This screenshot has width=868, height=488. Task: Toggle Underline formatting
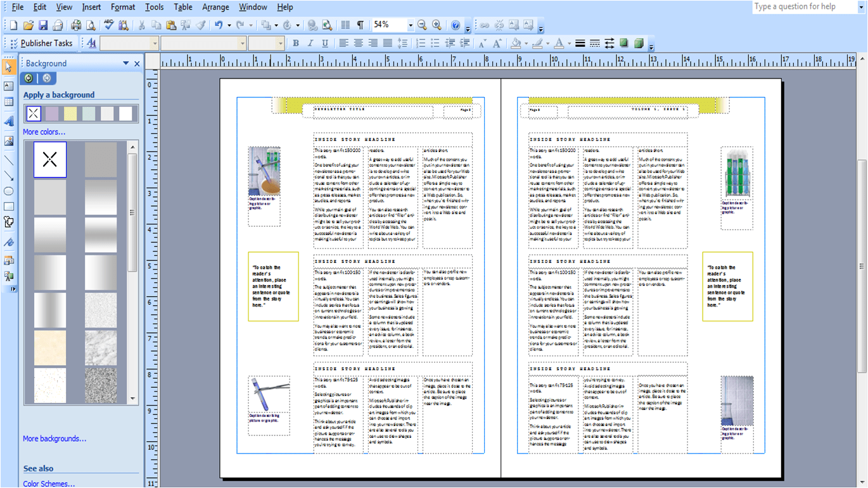pos(325,43)
